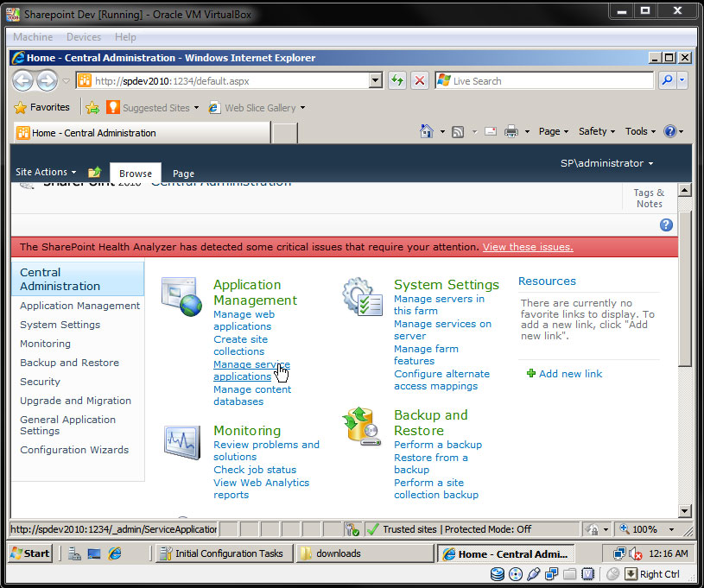This screenshot has height=588, width=704.
Task: Click the IE Help question mark icon
Action: (669, 131)
